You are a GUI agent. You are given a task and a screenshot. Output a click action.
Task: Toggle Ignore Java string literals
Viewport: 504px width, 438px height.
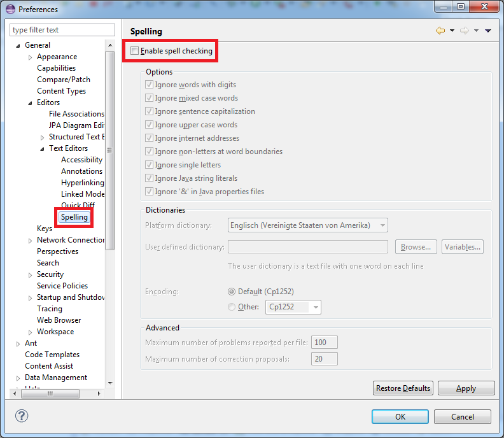[x=150, y=178]
